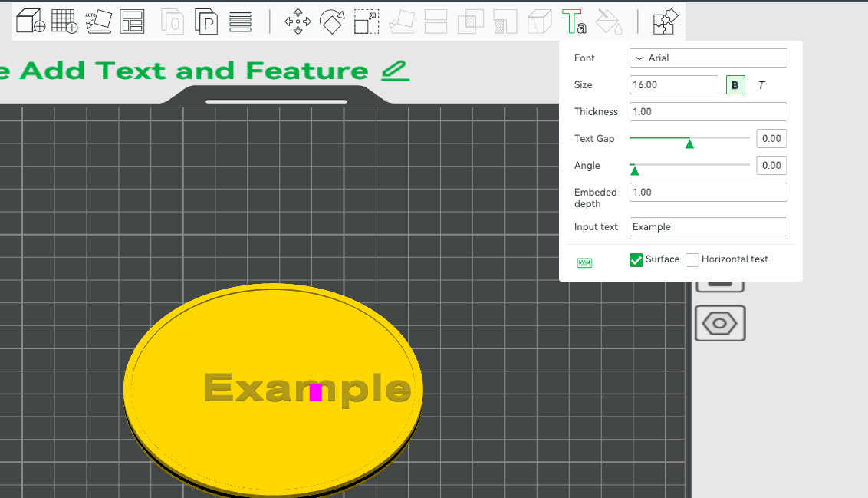Image resolution: width=868 pixels, height=498 pixels.
Task: Open the Assembly view puzzle icon
Action: [665, 21]
